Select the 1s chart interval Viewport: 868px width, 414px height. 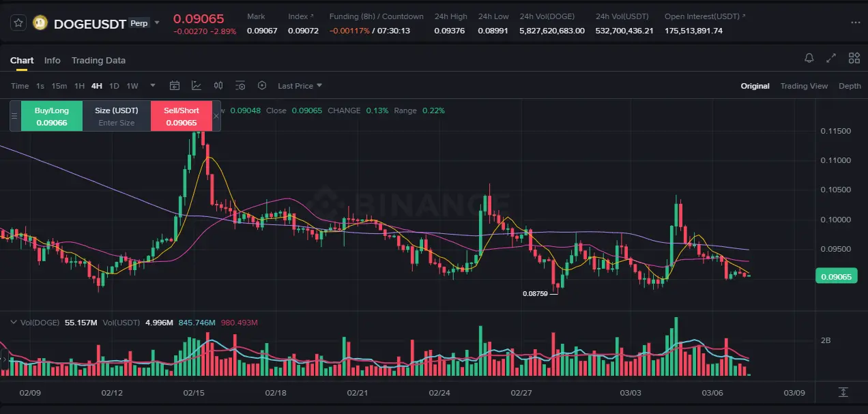point(40,86)
